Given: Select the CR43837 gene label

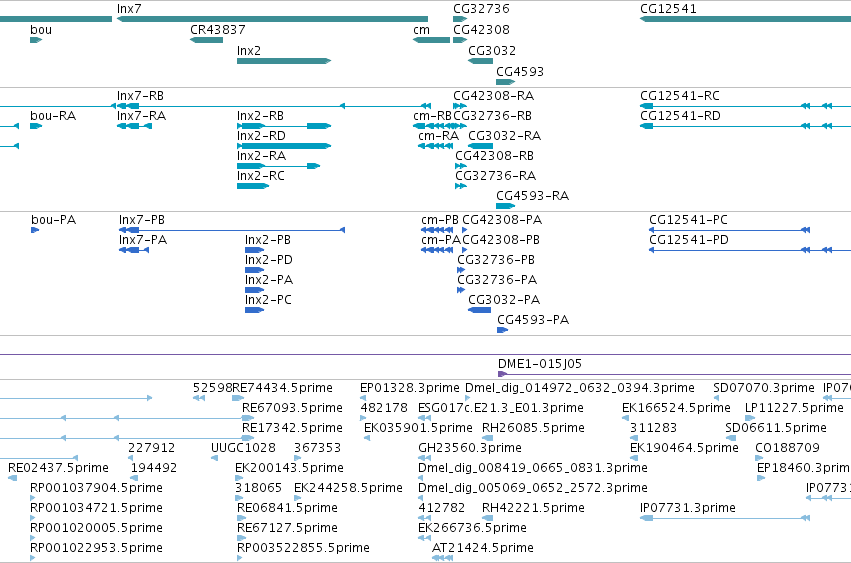Looking at the screenshot, I should [218, 30].
